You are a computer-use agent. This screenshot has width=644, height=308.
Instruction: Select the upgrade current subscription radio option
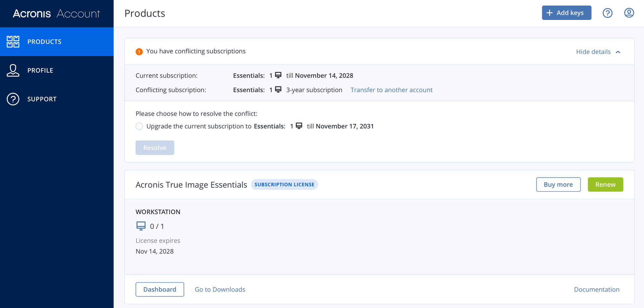click(139, 126)
